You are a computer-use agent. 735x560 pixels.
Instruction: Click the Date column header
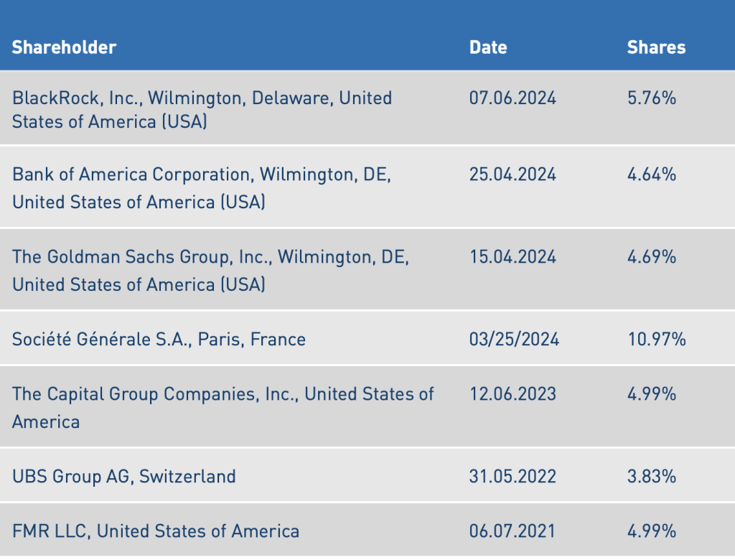pyautogui.click(x=488, y=47)
